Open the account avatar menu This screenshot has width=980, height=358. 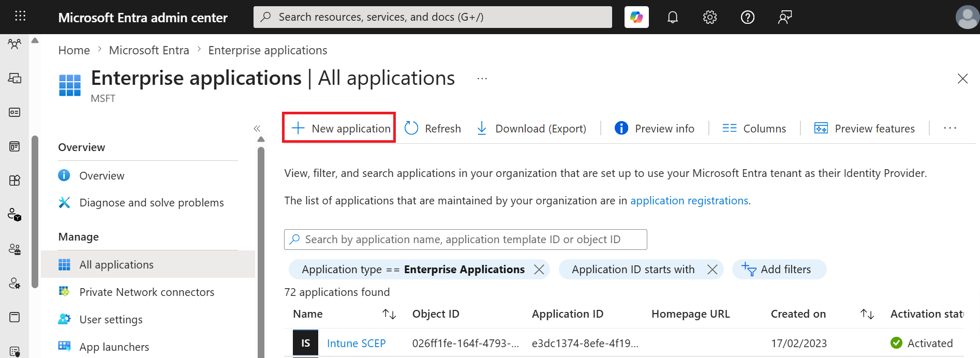967,17
